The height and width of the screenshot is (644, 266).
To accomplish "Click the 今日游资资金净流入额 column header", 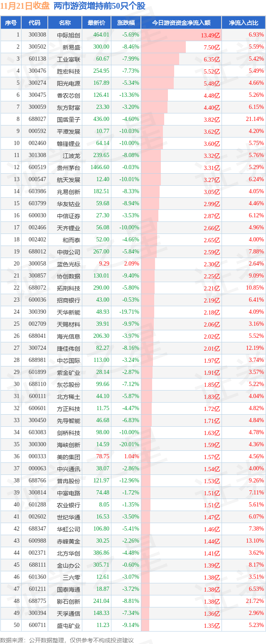I will pyautogui.click(x=181, y=23).
